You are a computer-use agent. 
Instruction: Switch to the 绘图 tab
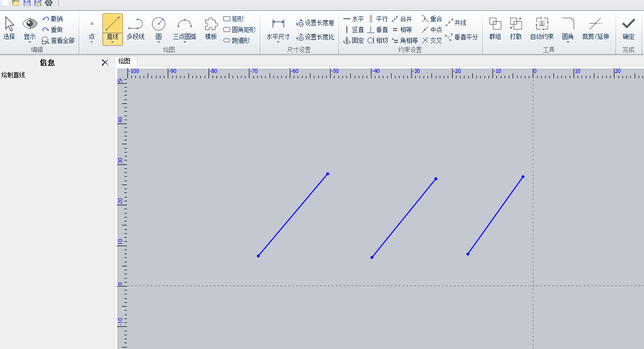click(x=124, y=61)
